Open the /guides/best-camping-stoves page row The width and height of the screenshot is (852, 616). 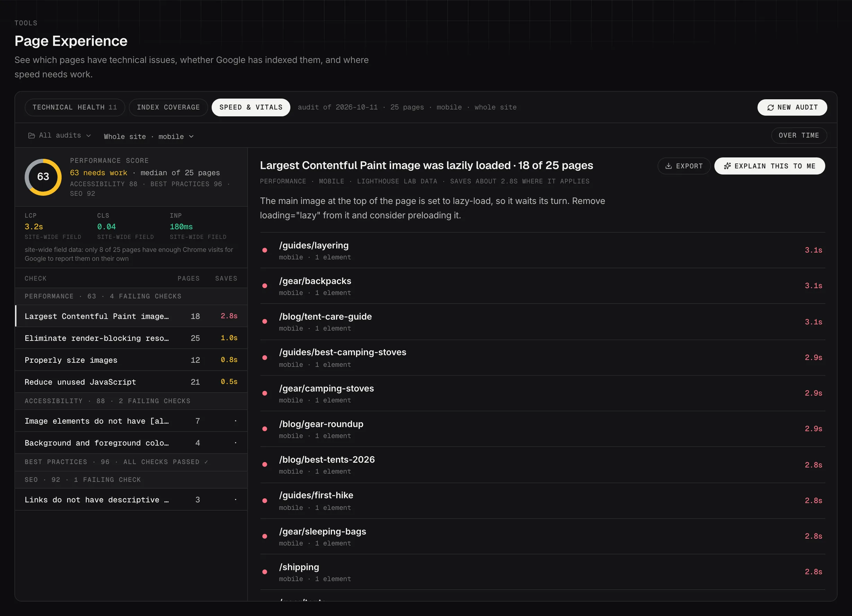tap(542, 358)
